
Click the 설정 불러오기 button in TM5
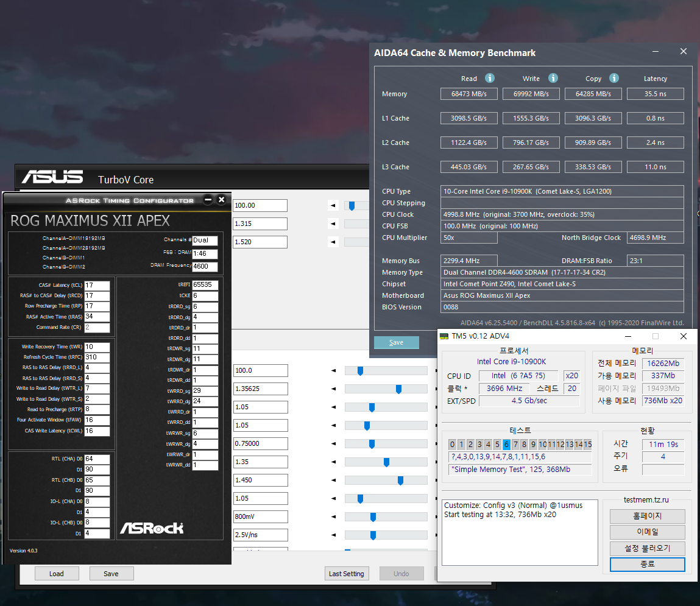click(648, 548)
